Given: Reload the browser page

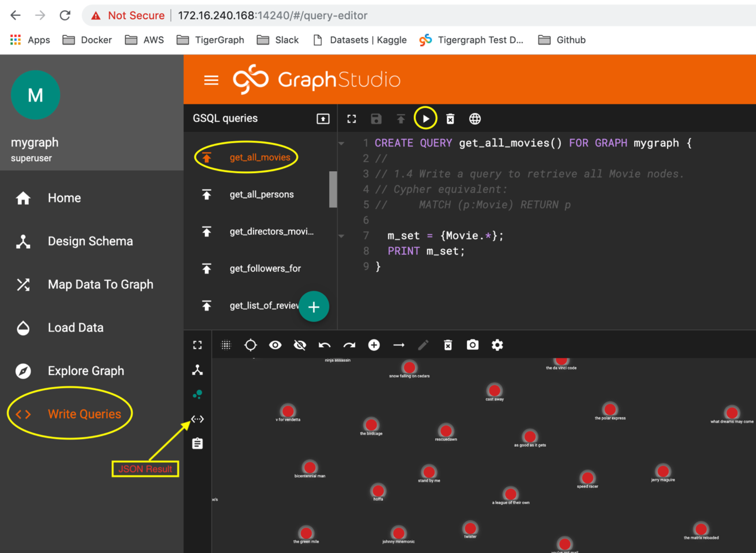Looking at the screenshot, I should click(65, 15).
